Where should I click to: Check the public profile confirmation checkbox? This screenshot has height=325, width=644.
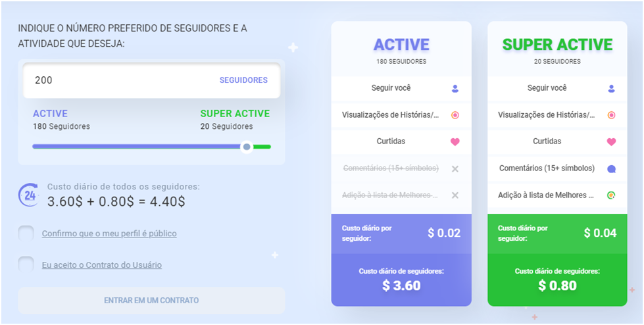click(26, 234)
